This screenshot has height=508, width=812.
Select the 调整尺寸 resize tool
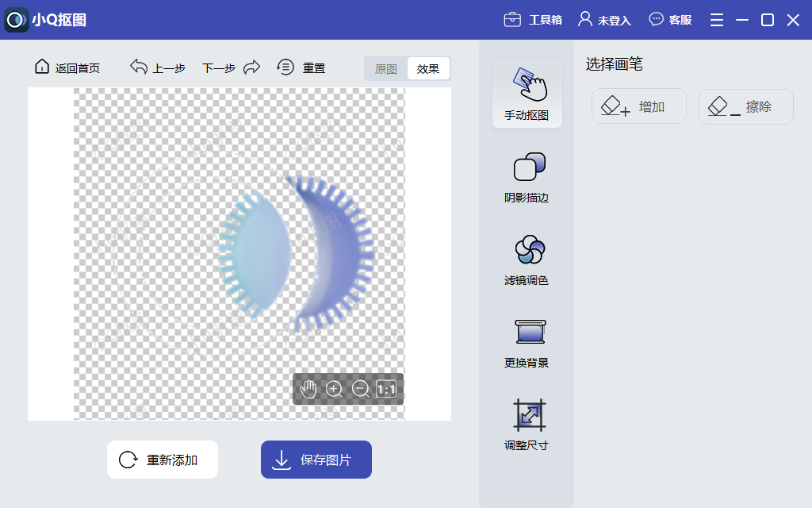tap(527, 422)
